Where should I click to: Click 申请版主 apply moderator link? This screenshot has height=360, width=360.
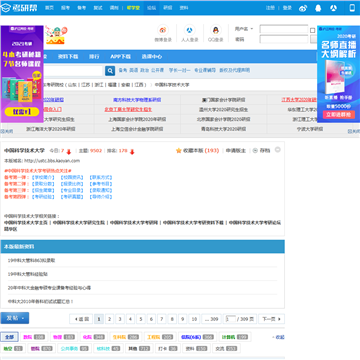[x=236, y=151]
